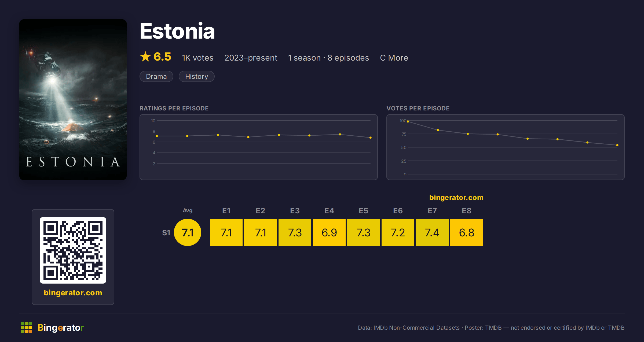644x342 pixels.
Task: Click the Estonia show title
Action: coord(177,31)
